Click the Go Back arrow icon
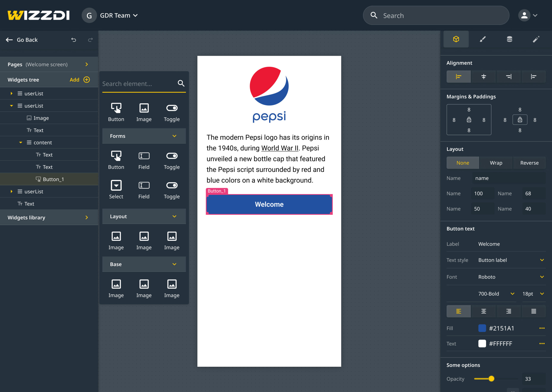552x392 pixels. coord(9,40)
